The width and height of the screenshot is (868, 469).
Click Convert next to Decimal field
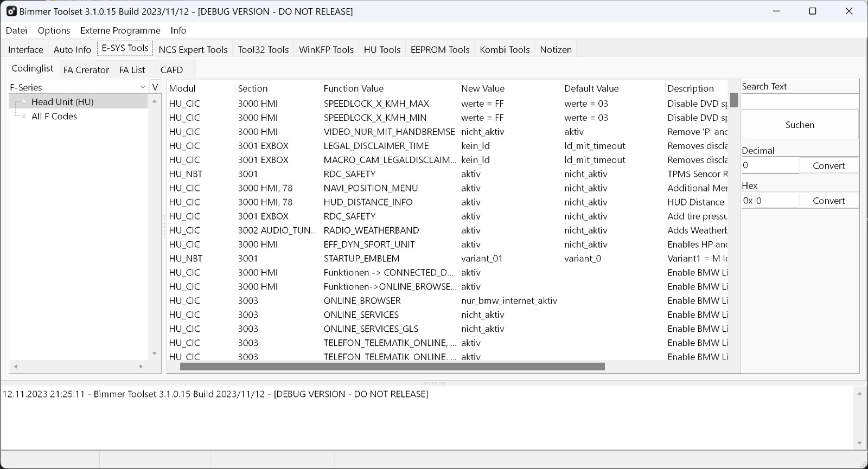pos(828,165)
